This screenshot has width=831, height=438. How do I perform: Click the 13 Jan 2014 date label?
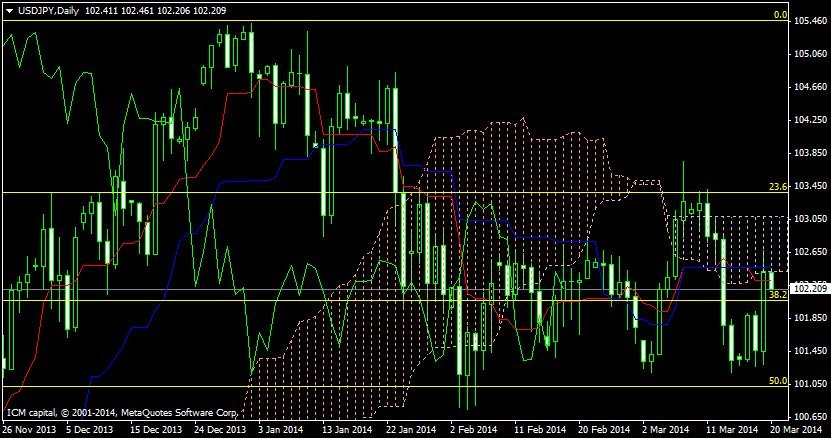(347, 430)
